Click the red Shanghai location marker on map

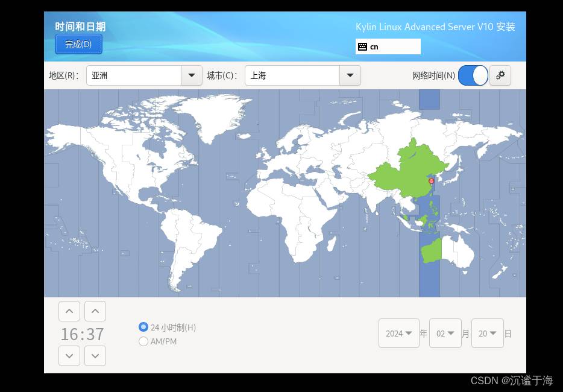(431, 181)
